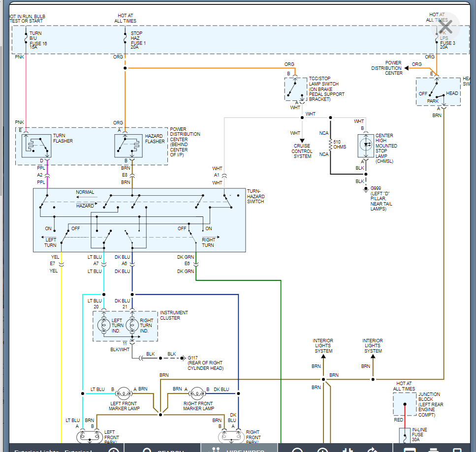Click the info icon beside the diagram title
This screenshot has width=476, height=452.
click(113, 450)
